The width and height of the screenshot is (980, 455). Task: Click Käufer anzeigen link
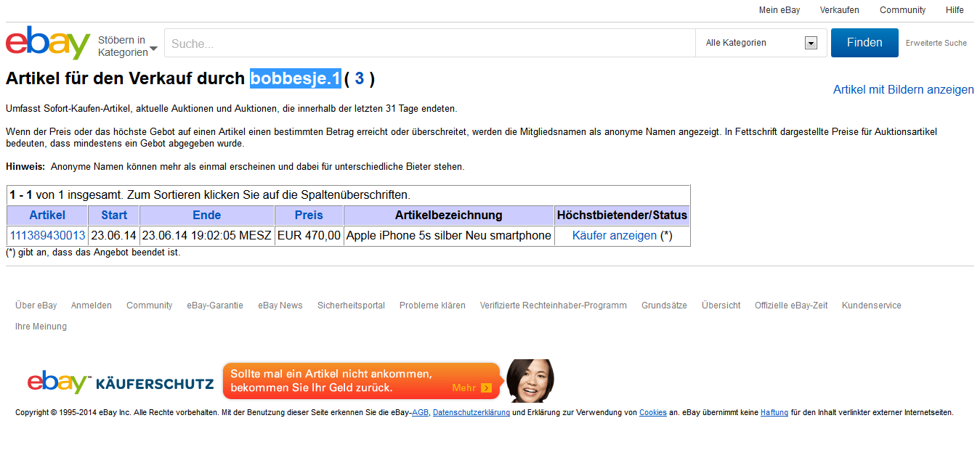615,236
